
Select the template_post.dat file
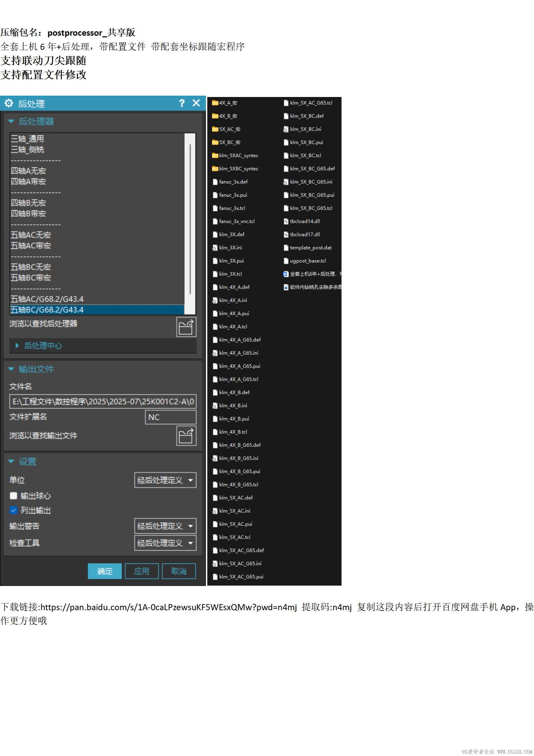click(x=308, y=248)
